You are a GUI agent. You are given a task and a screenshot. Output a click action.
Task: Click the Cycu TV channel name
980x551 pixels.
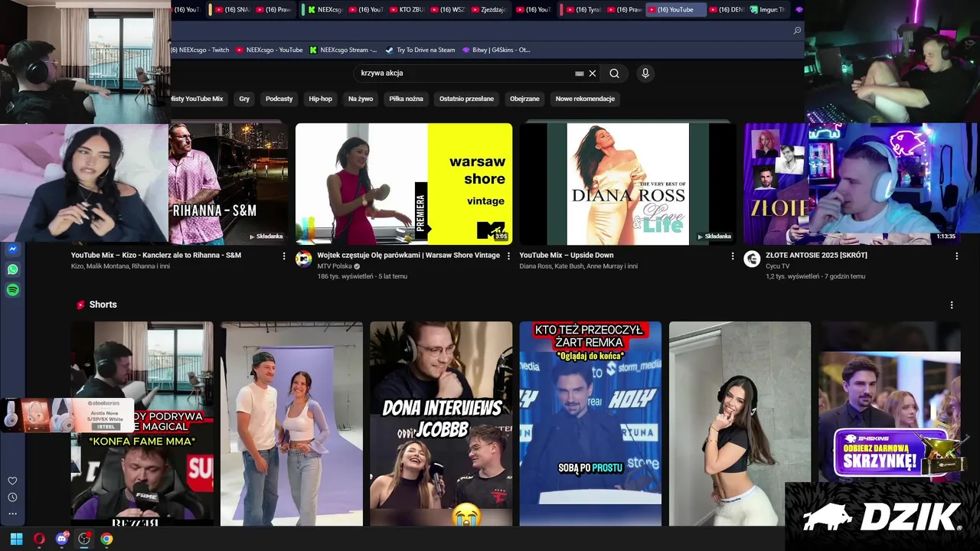778,266
